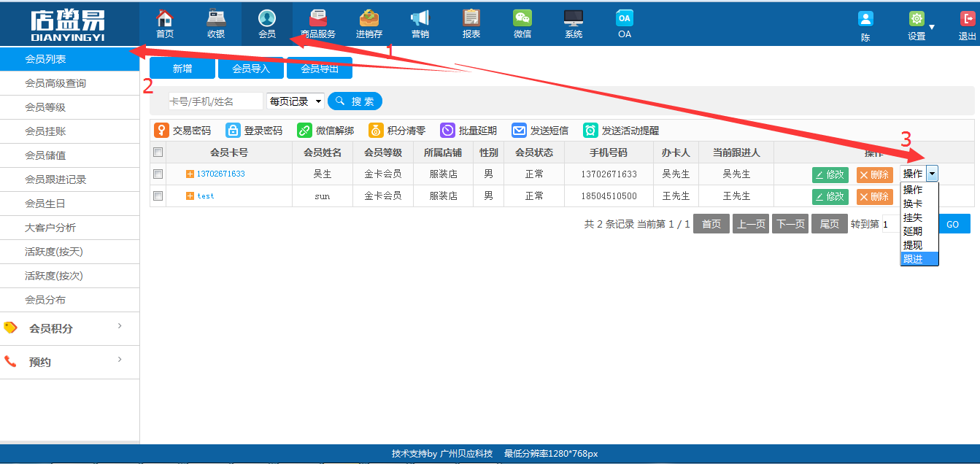Open 大客户分析 in the sidebar
980x464 pixels.
(69, 228)
